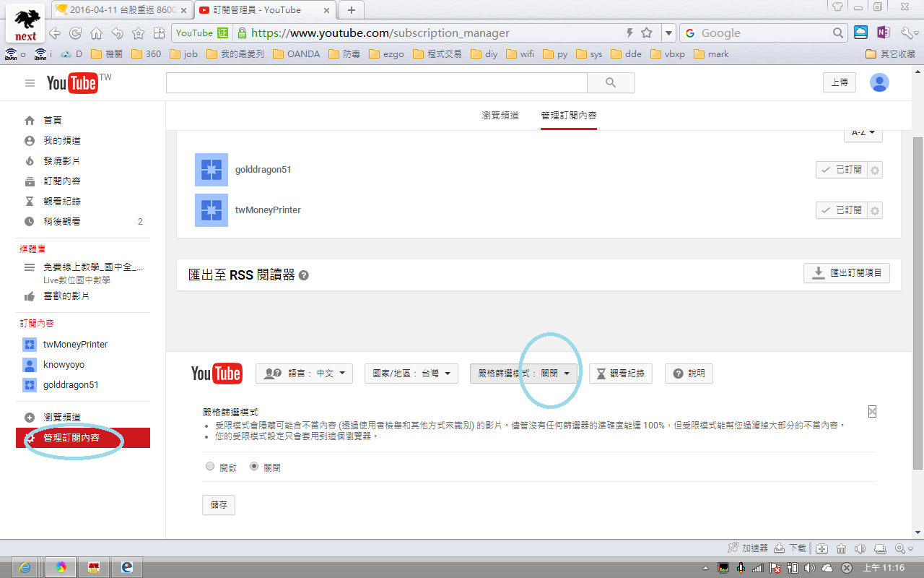Open the browser home page icon
Image resolution: width=924 pixels, height=578 pixels.
[x=96, y=33]
